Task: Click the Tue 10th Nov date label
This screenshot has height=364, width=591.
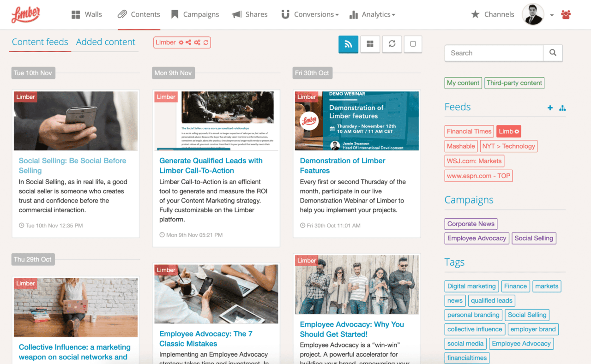Action: coord(33,73)
